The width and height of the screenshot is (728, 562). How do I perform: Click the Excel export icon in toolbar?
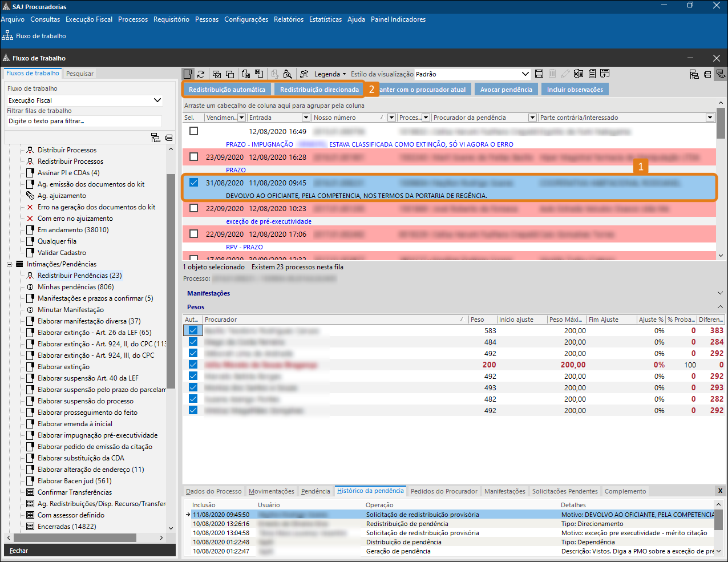tap(579, 74)
